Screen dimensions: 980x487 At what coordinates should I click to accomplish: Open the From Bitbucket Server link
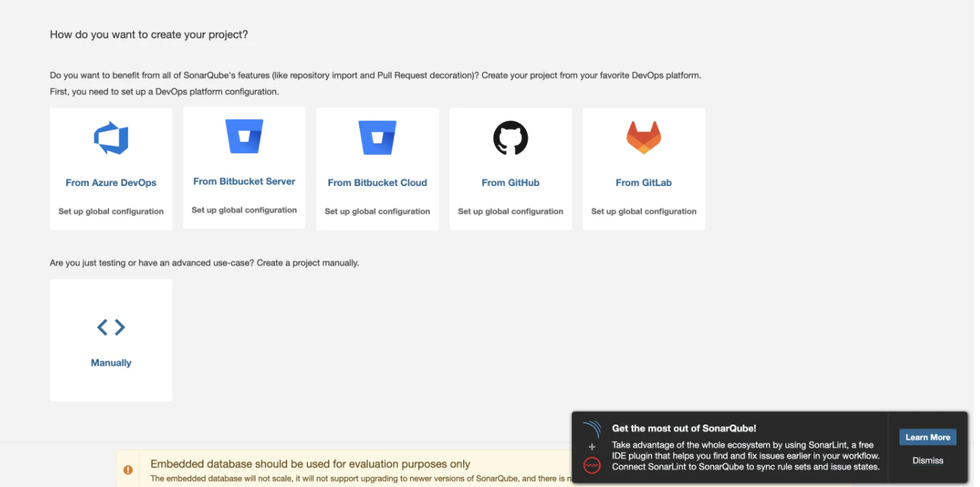[244, 181]
